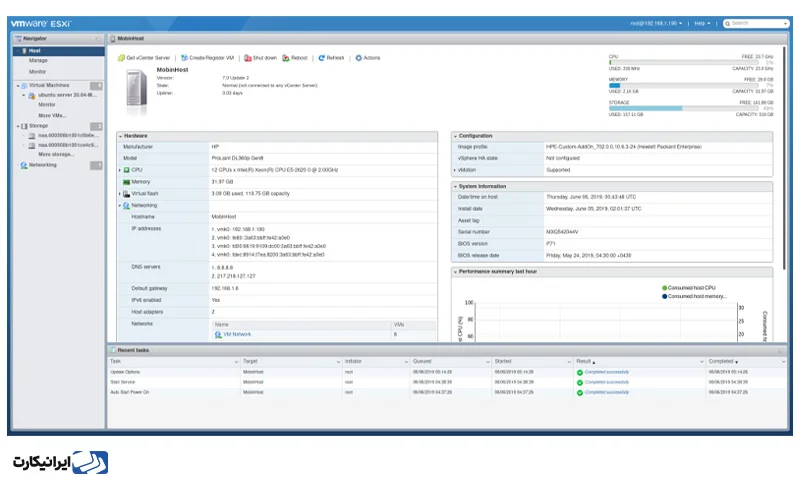
Task: Click the Networking icon in Navigator
Action: 23,165
